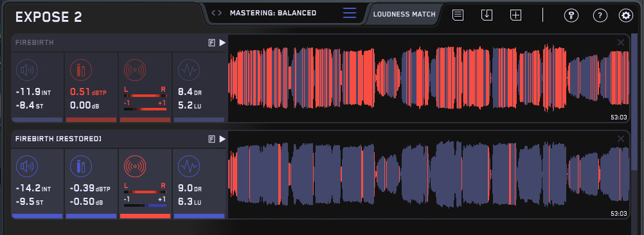Click the Firebirth [Restored] waveform display
644x235 pixels.
point(429,175)
